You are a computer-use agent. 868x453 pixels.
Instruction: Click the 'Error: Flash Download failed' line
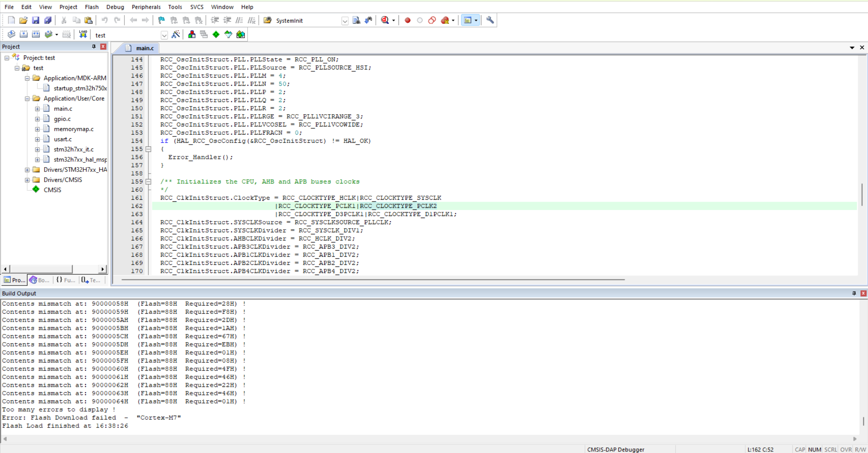tap(92, 418)
